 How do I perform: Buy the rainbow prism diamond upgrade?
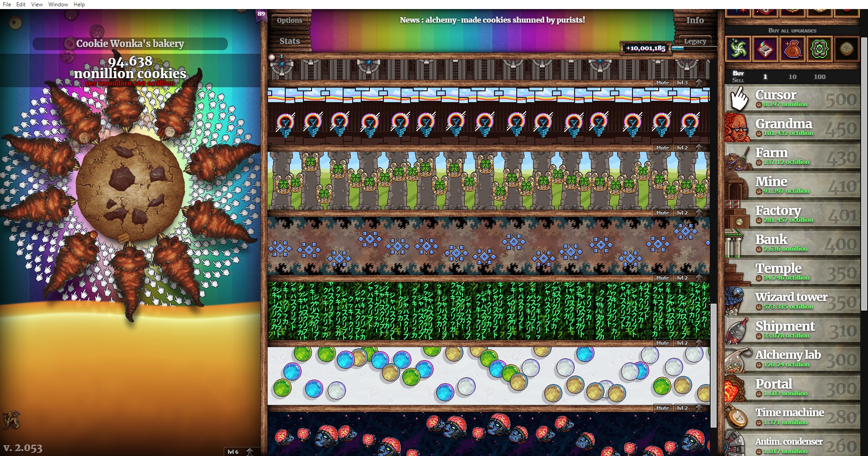pos(765,49)
